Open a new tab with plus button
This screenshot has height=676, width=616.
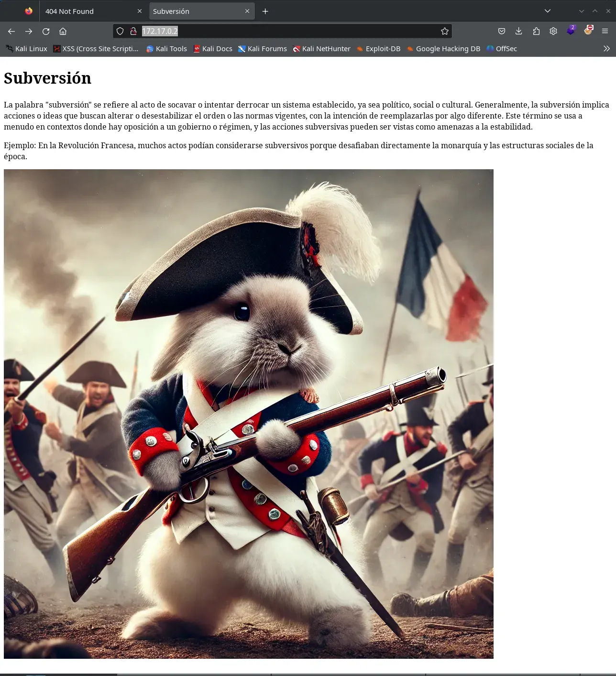(x=265, y=11)
